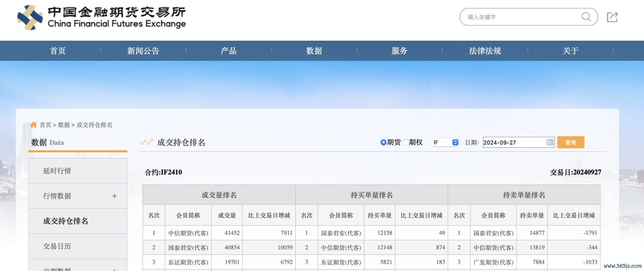Click the search magnifier icon

pos(586,17)
